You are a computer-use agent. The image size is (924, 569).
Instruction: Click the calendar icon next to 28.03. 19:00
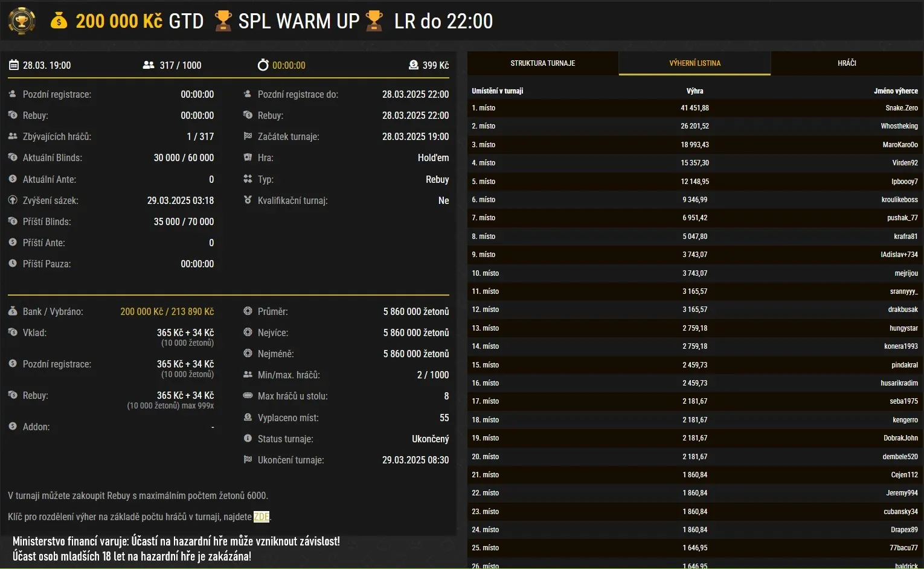click(x=13, y=65)
